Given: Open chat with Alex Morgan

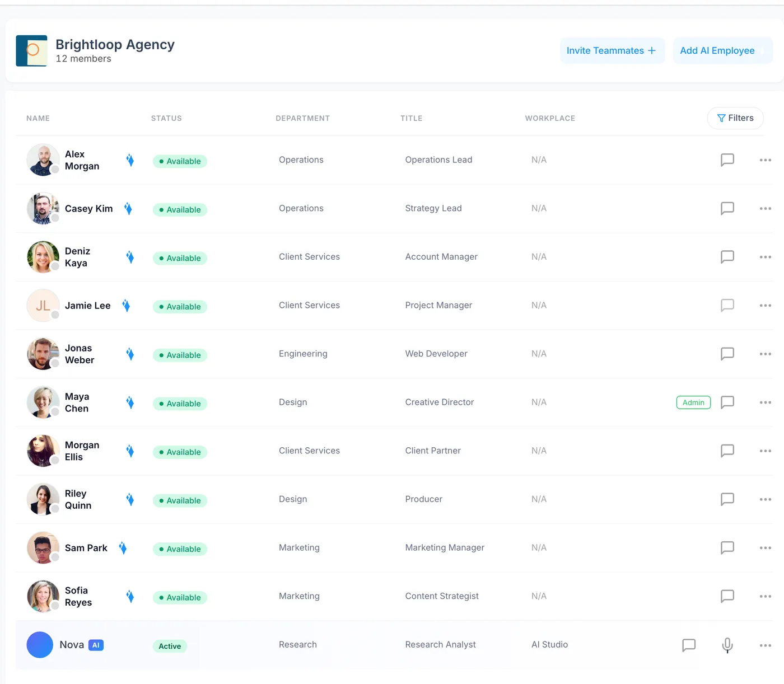Looking at the screenshot, I should [727, 160].
